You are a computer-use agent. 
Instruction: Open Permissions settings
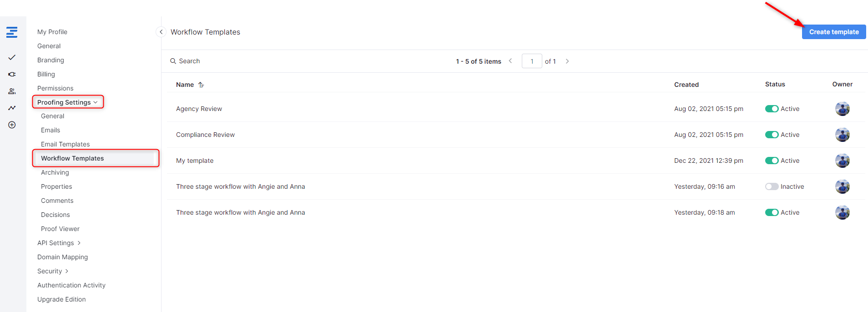(x=55, y=88)
